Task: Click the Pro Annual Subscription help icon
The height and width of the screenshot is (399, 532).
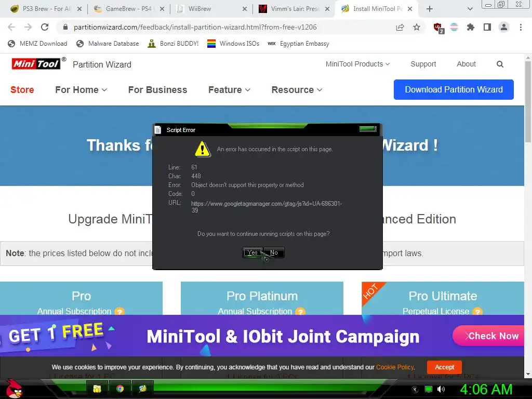Action: click(119, 312)
